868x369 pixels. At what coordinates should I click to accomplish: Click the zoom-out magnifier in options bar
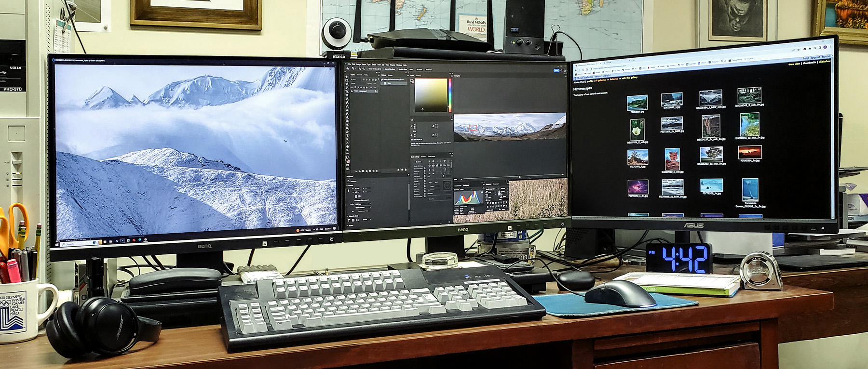coord(364,69)
